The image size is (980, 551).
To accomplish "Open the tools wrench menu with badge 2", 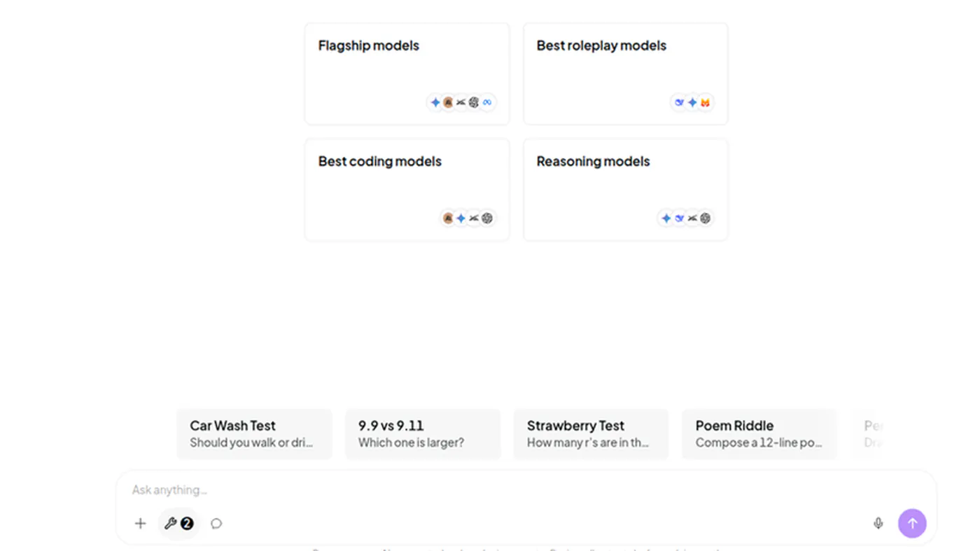I will pyautogui.click(x=178, y=524).
